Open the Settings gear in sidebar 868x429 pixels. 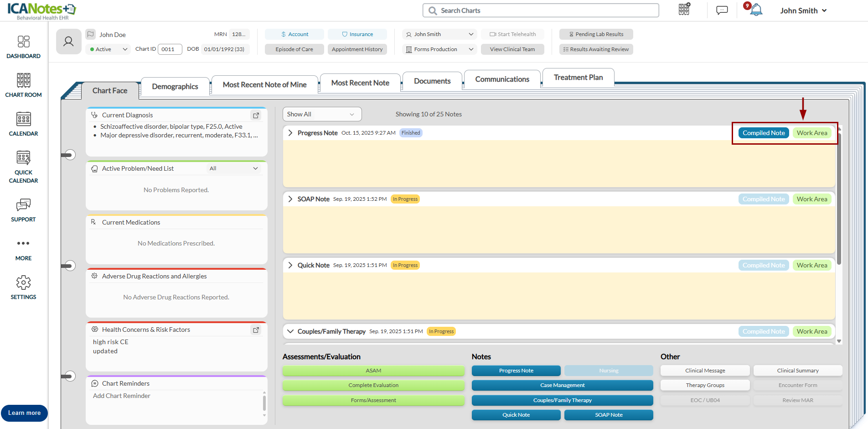[x=23, y=288]
